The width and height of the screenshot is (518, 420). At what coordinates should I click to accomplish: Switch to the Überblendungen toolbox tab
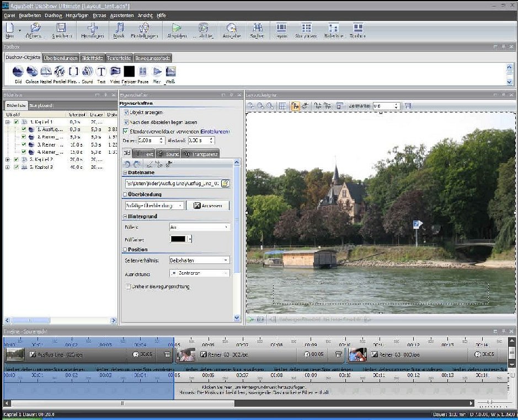click(x=60, y=58)
